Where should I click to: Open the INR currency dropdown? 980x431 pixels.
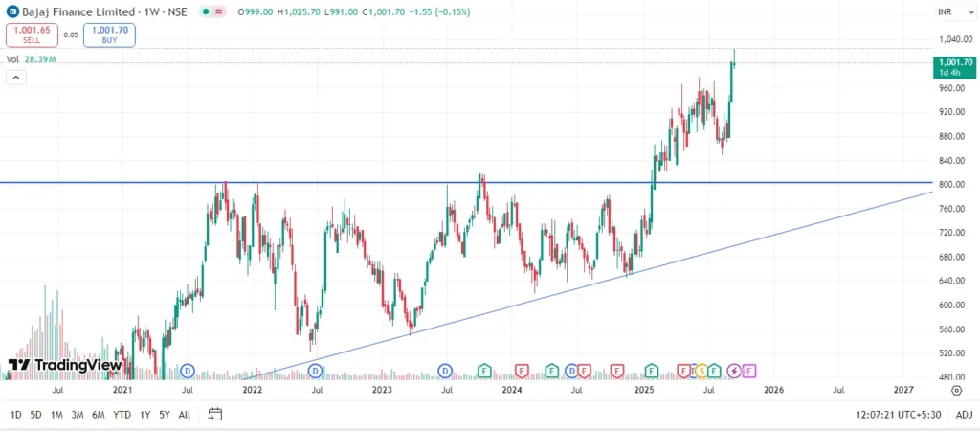click(948, 11)
